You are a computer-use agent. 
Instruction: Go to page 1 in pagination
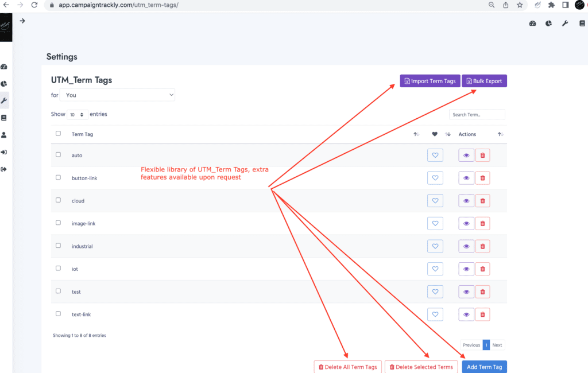coord(486,345)
